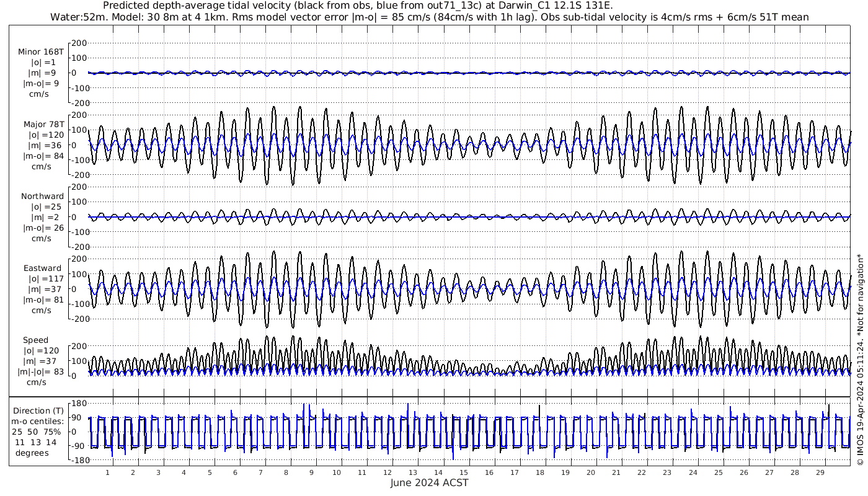
Task: Click day '7' on the date axis
Action: click(260, 472)
